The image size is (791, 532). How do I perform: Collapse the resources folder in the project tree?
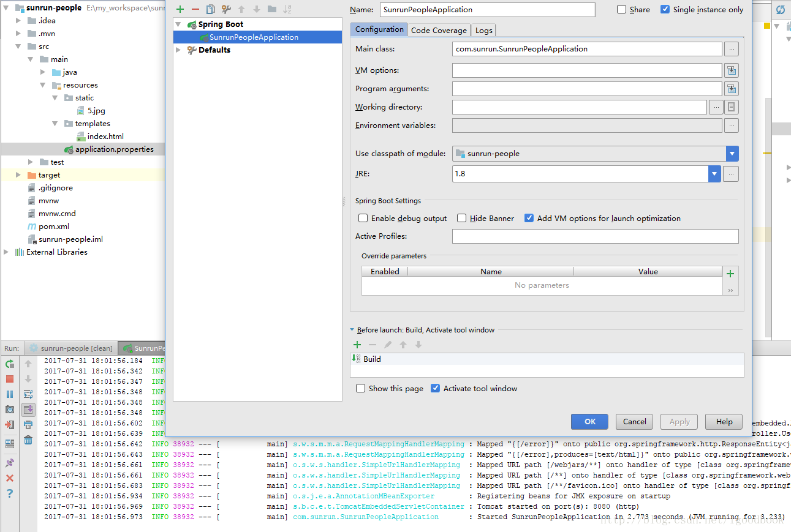[x=43, y=85]
